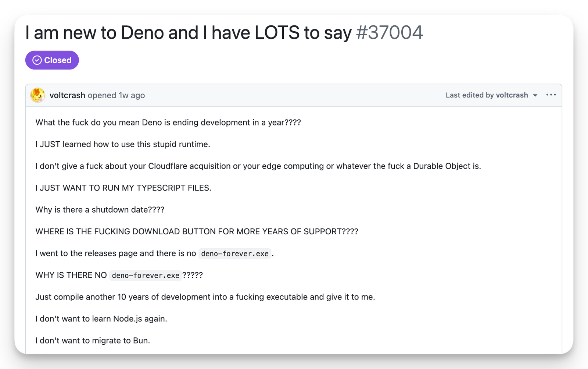Click the issue number #37004
The width and height of the screenshot is (588, 369).
[390, 33]
